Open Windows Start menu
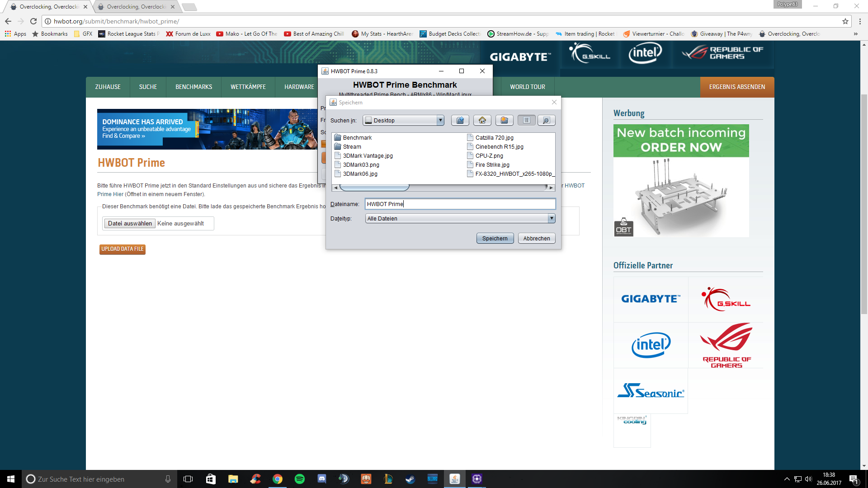 (11, 479)
